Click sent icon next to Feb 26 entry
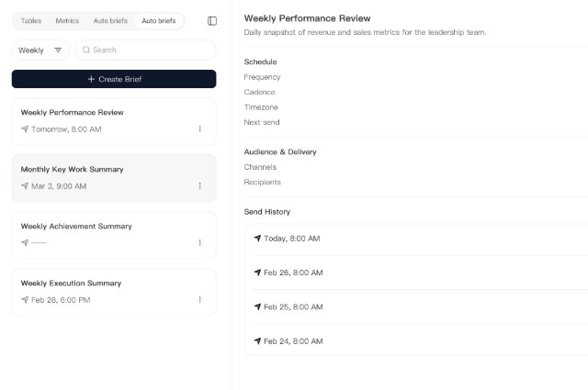 [x=257, y=273]
